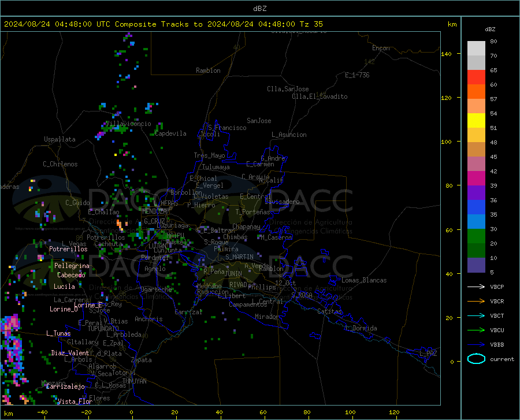Viewport: 520px width, 420px height.
Task: Click the SanJose map label
Action: pos(259,121)
